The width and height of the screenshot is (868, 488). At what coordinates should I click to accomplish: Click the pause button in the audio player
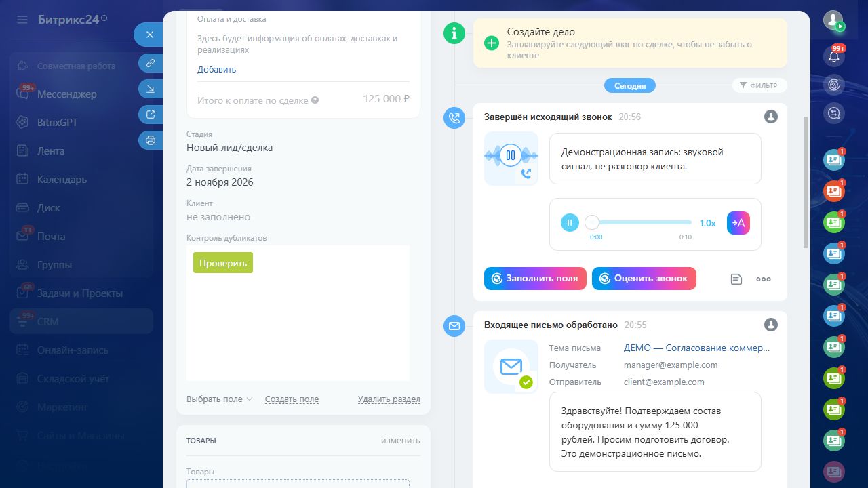pos(570,222)
